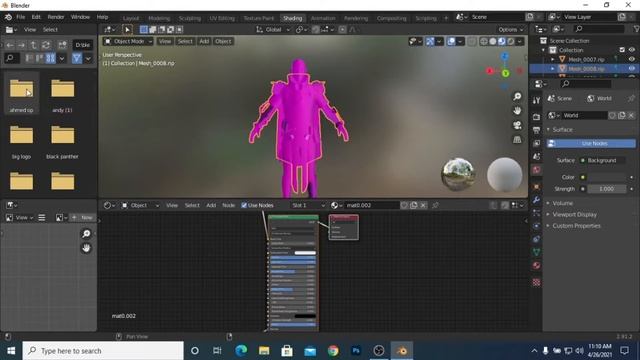Unlink the mat0.002 material
The image size is (640, 360).
pyautogui.click(x=423, y=205)
